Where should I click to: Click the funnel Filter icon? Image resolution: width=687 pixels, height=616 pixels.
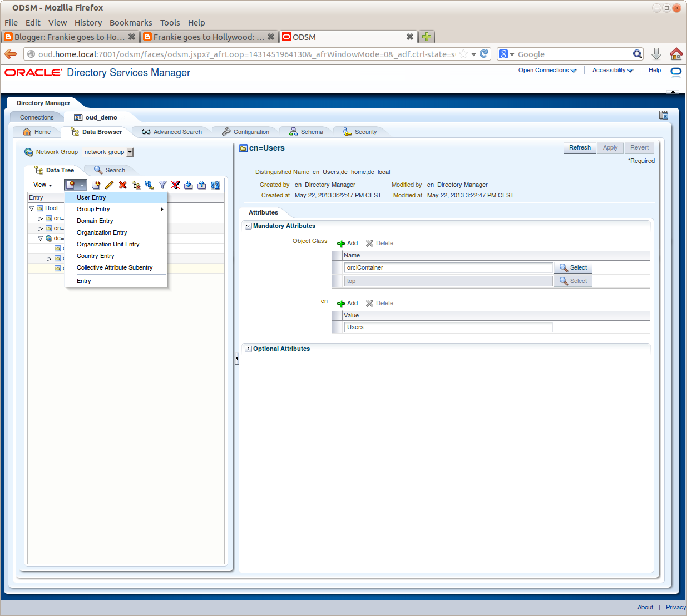point(162,185)
